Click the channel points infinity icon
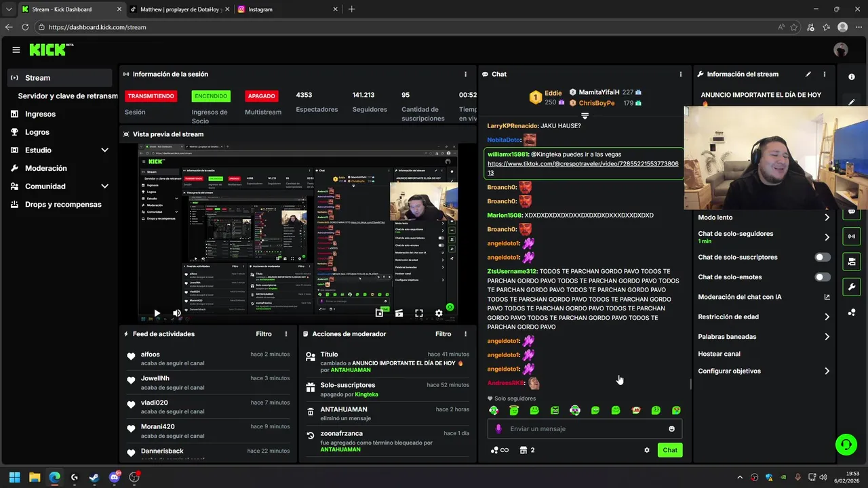 pyautogui.click(x=500, y=450)
